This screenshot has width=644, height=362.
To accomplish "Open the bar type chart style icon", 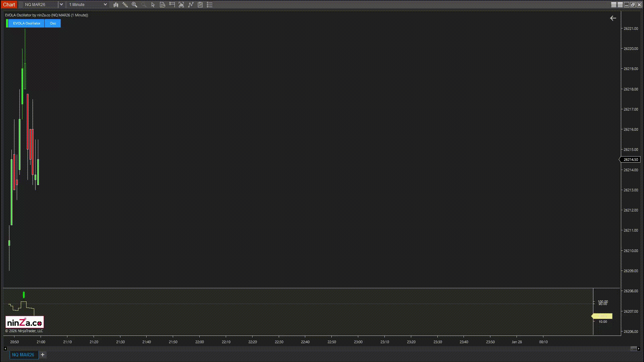I will tap(116, 5).
